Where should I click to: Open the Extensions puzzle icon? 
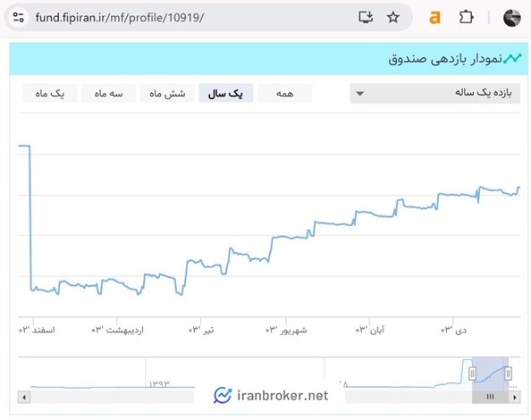pos(466,17)
